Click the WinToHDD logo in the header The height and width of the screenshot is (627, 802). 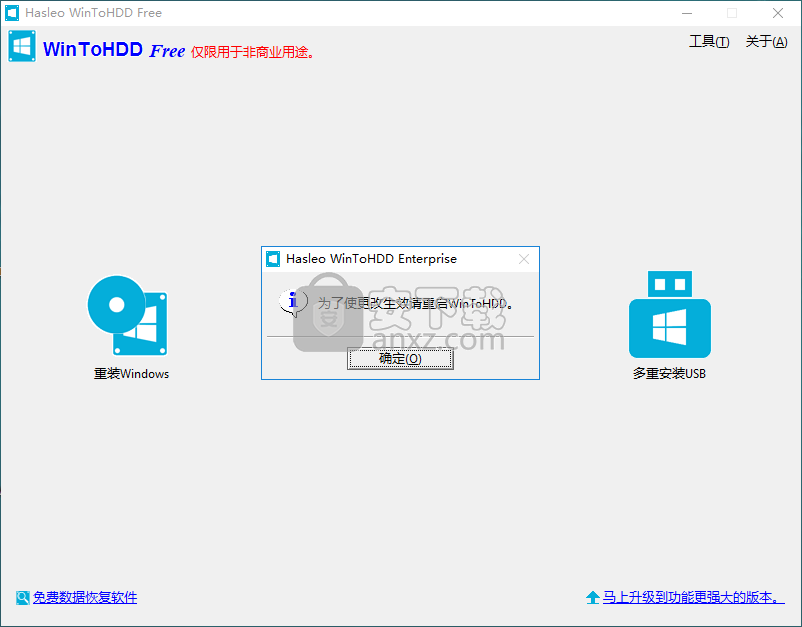click(22, 46)
